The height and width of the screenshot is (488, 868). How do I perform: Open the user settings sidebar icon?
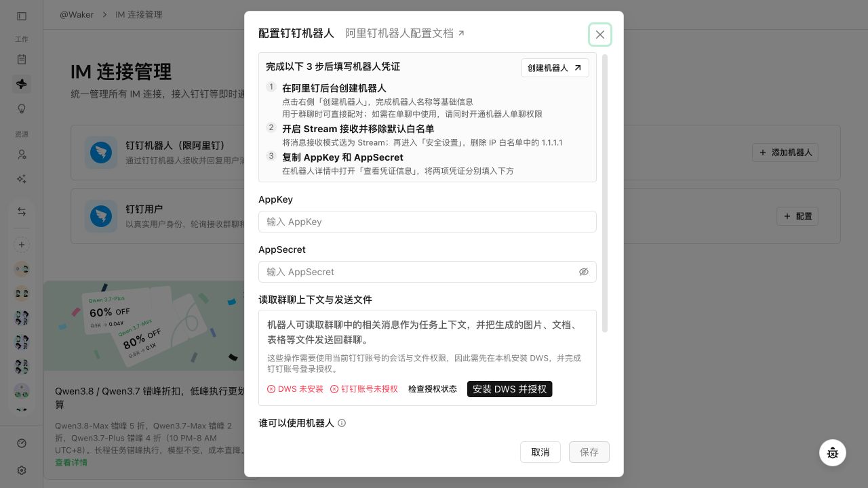point(22,155)
